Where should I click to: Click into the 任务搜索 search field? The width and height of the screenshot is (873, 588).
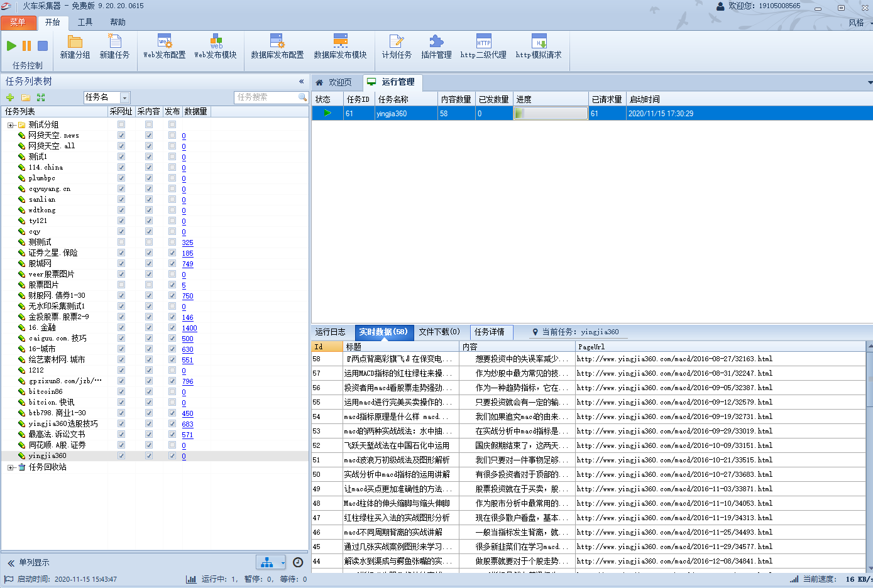pos(266,97)
